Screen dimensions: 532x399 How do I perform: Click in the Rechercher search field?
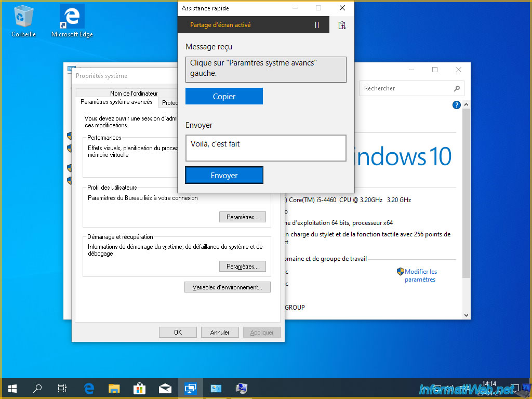405,88
